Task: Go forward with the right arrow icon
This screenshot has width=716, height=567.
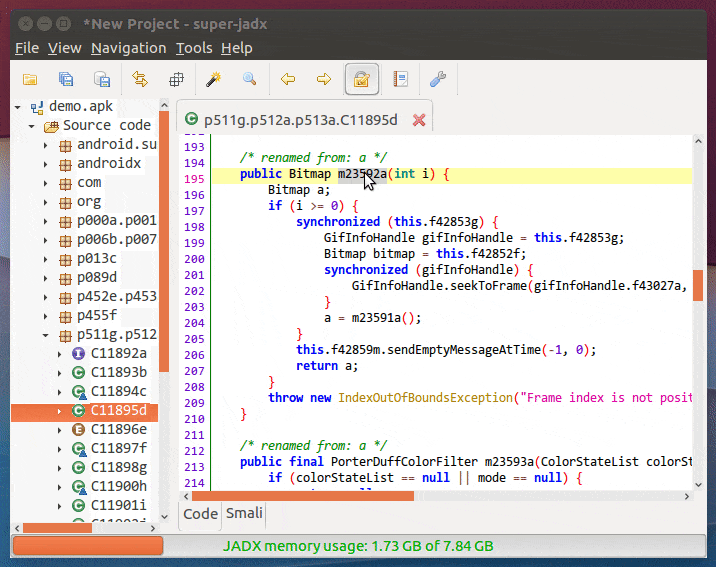Action: (324, 79)
